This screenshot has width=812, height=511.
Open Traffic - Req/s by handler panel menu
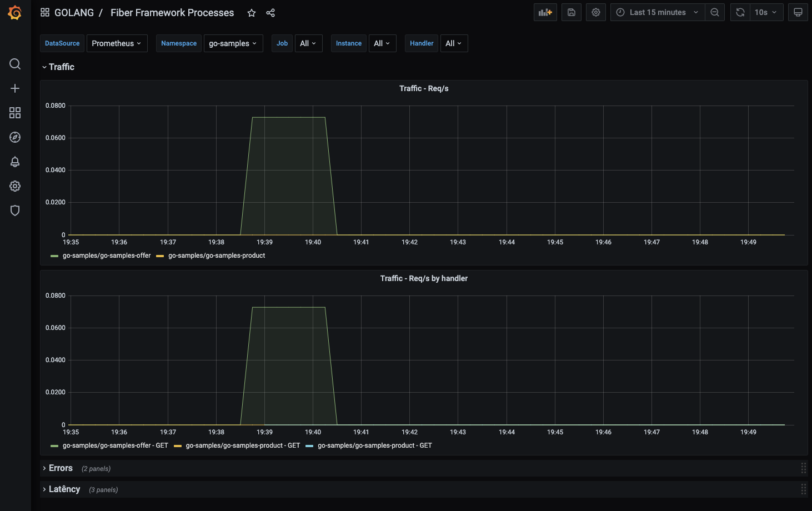(424, 278)
